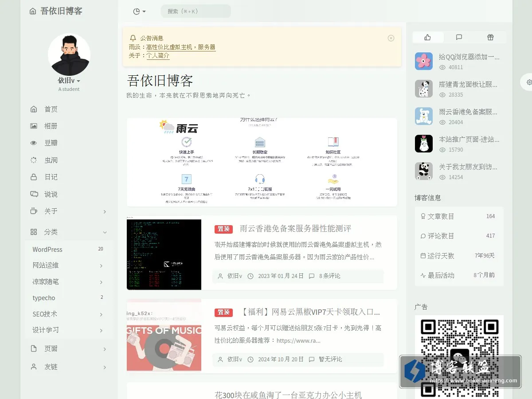Open article 雨云香港免备案服务器性能测评
The width and height of the screenshot is (532, 399).
click(295, 228)
